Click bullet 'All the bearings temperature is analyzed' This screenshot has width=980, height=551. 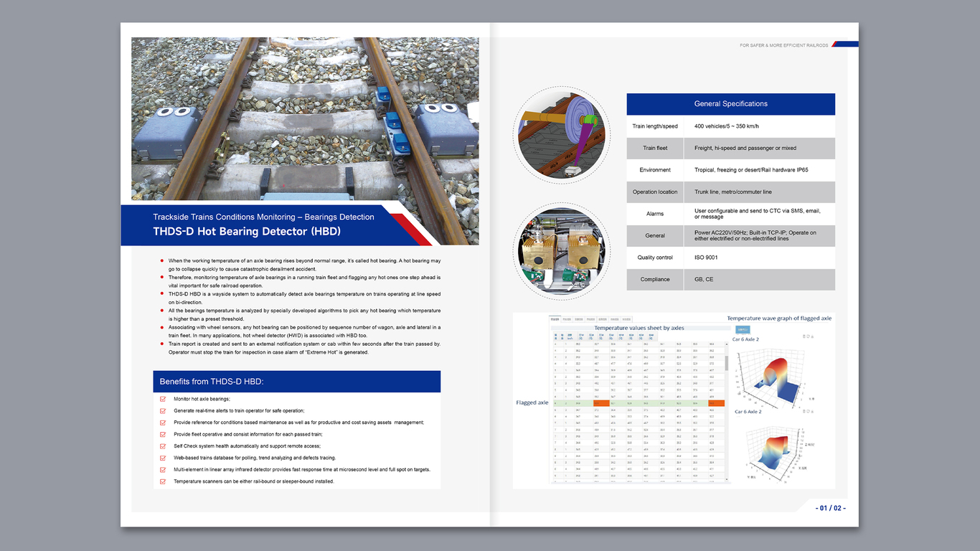[x=304, y=314]
